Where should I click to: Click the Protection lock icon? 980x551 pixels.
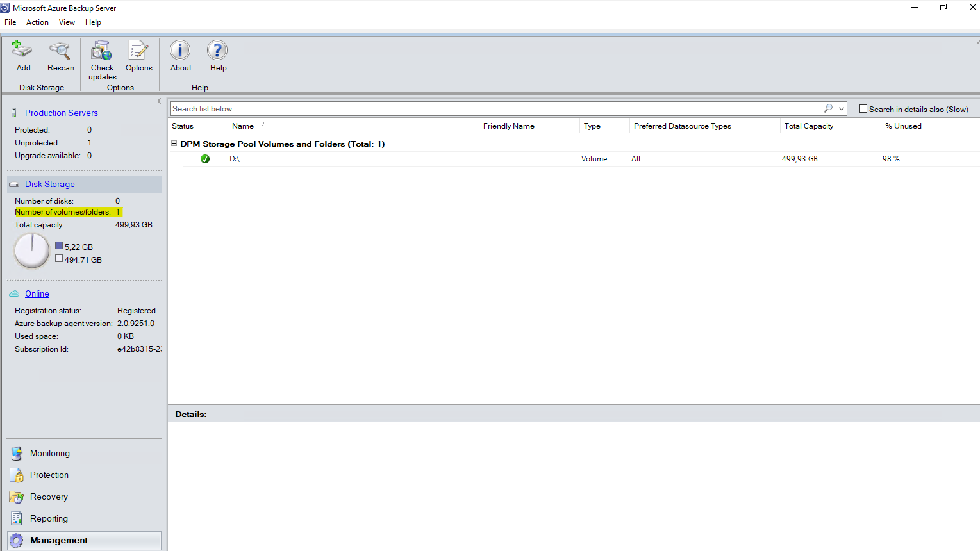17,475
